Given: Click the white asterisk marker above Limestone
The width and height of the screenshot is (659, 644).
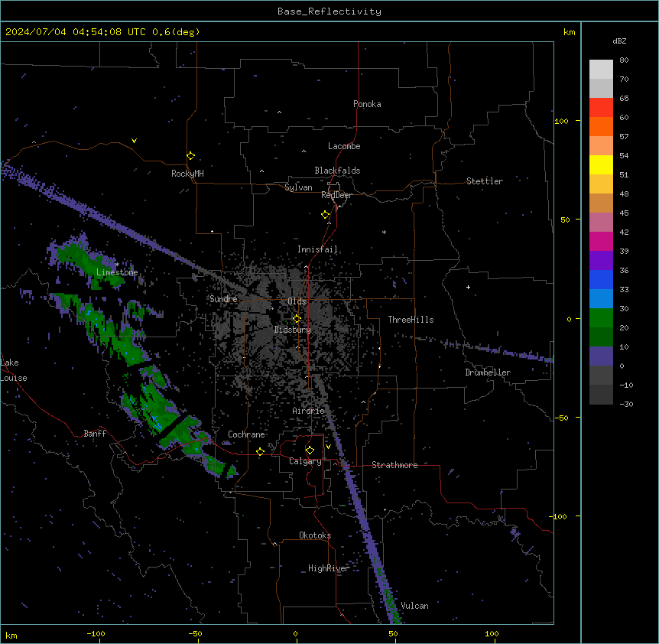Looking at the screenshot, I should (x=117, y=264).
